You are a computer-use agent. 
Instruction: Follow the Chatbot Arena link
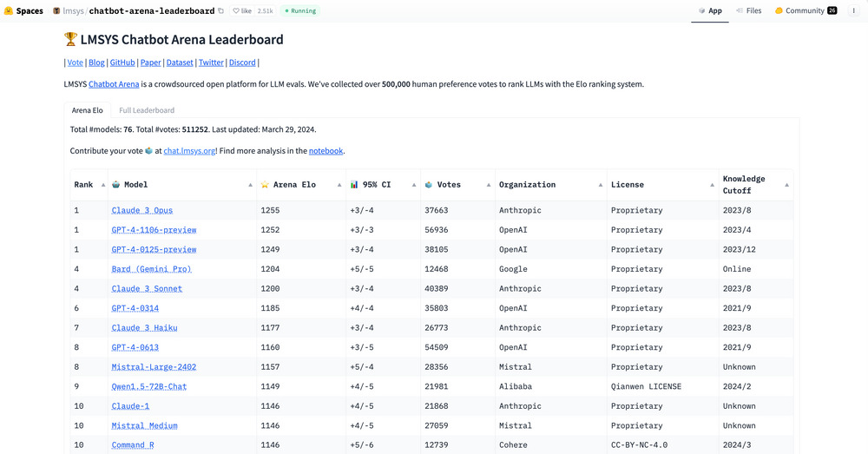(114, 84)
